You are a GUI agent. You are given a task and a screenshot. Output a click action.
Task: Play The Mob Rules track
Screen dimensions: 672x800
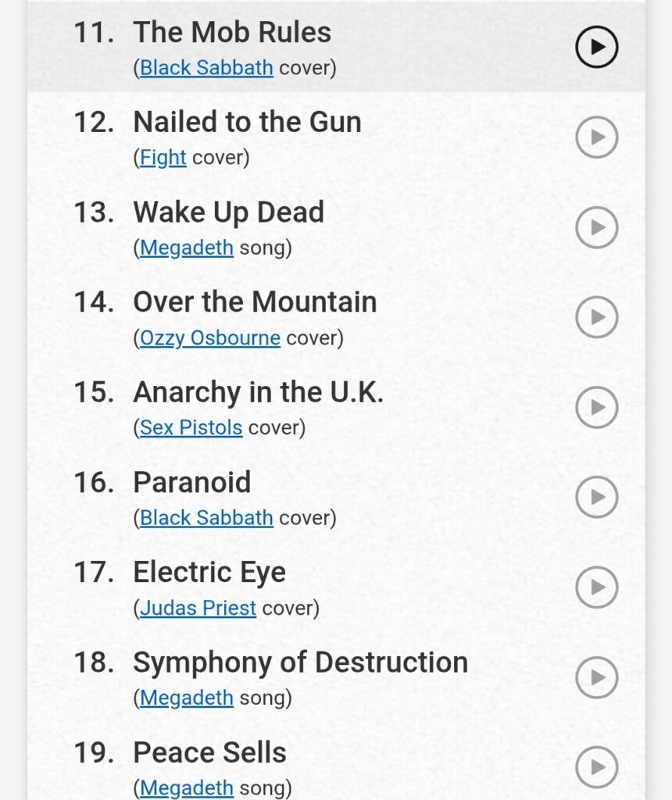click(x=596, y=47)
